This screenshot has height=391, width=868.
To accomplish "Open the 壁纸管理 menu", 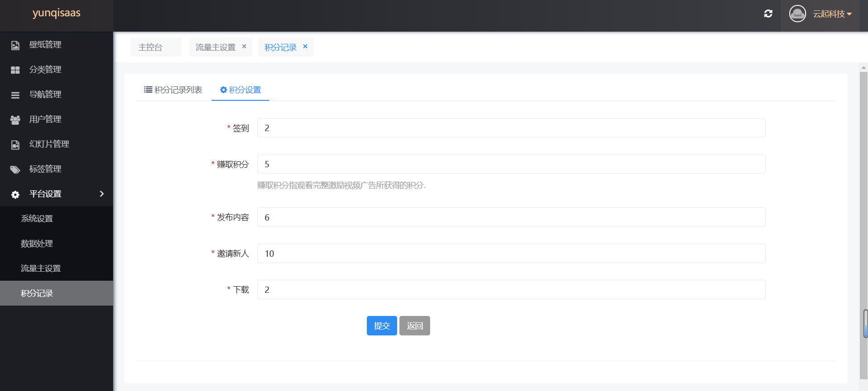I will pyautogui.click(x=57, y=44).
